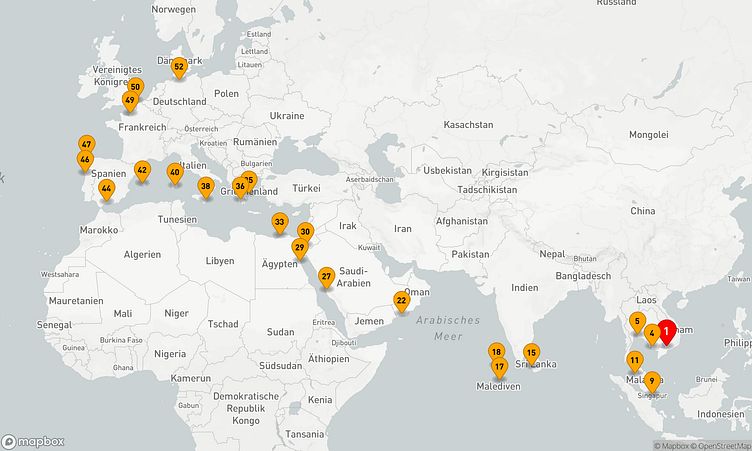Open marker 5 in Thailand
The width and height of the screenshot is (752, 451).
click(x=637, y=322)
